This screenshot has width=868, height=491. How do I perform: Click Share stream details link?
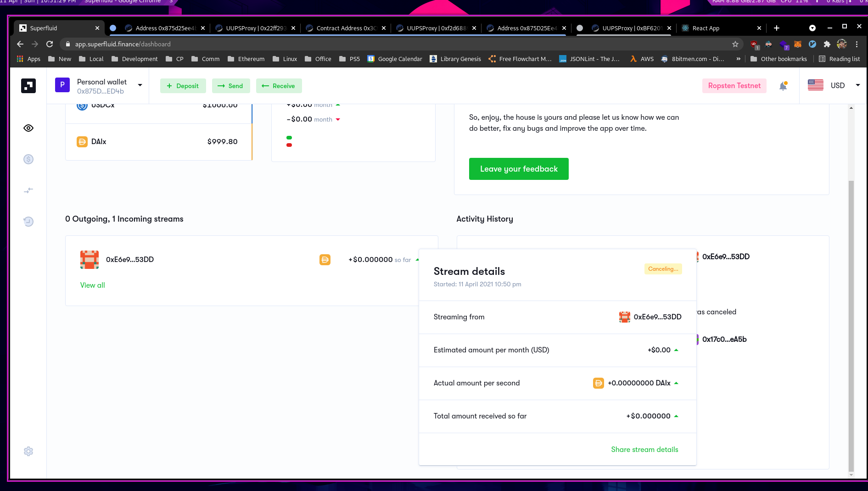[x=644, y=450]
